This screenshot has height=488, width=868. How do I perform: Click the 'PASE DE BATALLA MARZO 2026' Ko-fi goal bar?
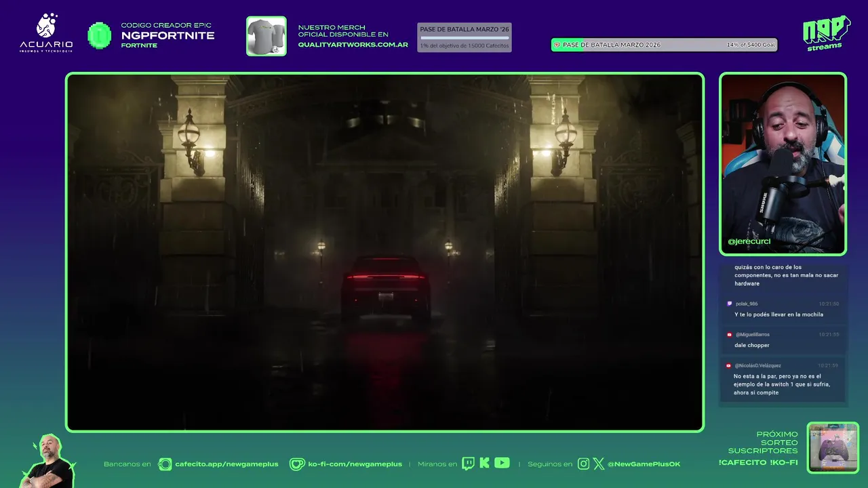[x=664, y=45]
